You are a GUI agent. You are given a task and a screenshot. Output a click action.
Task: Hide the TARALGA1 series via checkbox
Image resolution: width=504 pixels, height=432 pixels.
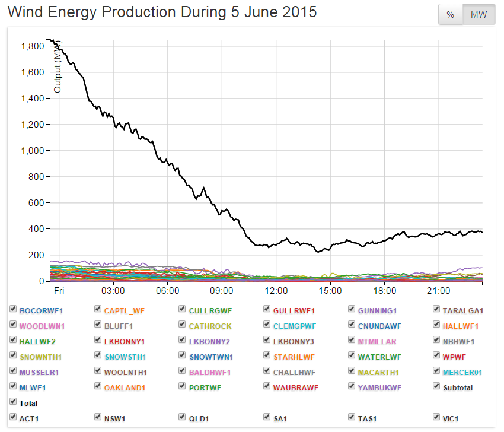point(436,310)
